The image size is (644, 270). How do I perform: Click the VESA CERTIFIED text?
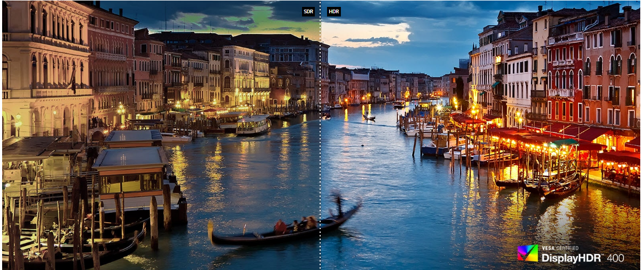[x=560, y=248]
